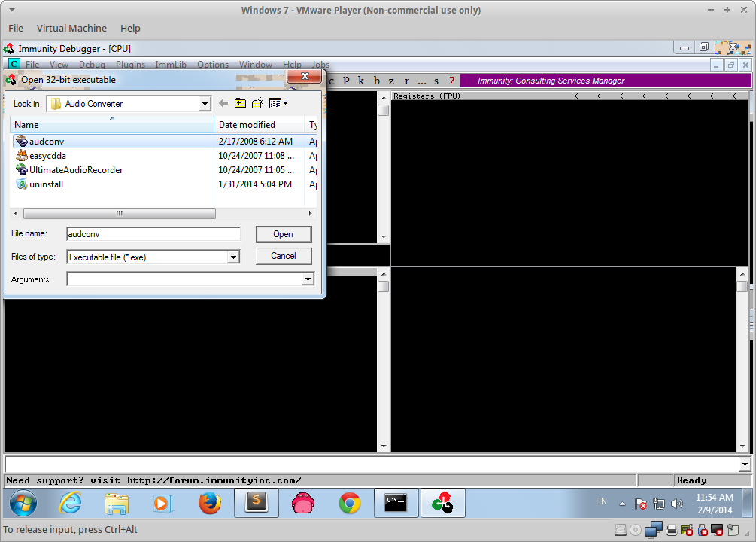The width and height of the screenshot is (756, 542).
Task: Click Immunity Consulting Services Manager banner
Action: [x=606, y=81]
